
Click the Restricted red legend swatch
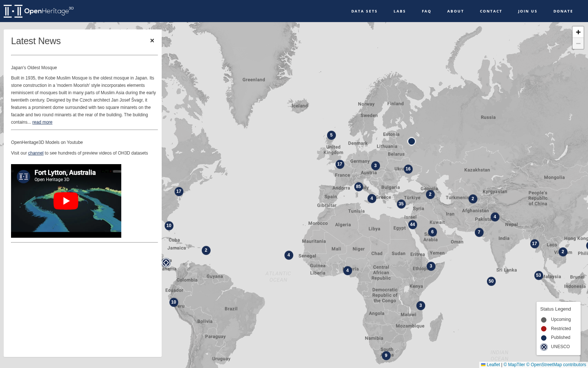[x=544, y=329]
